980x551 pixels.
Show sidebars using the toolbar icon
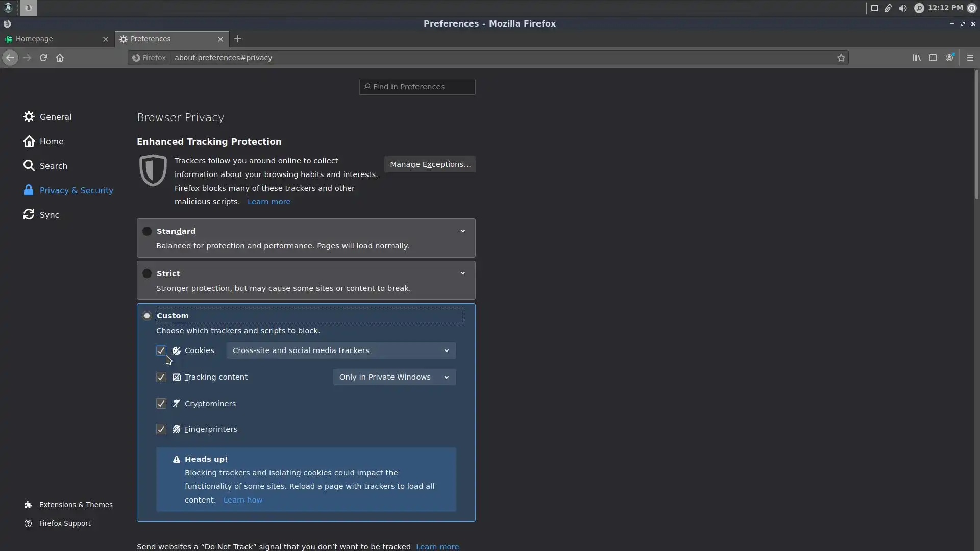point(933,58)
